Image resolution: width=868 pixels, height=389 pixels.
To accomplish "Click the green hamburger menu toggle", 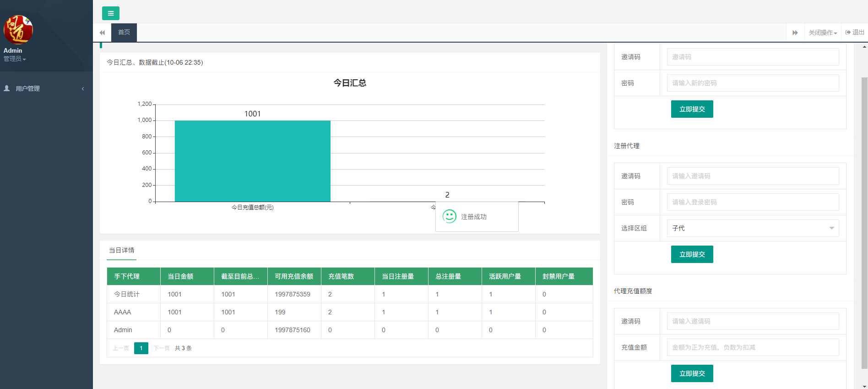I will pyautogui.click(x=110, y=13).
